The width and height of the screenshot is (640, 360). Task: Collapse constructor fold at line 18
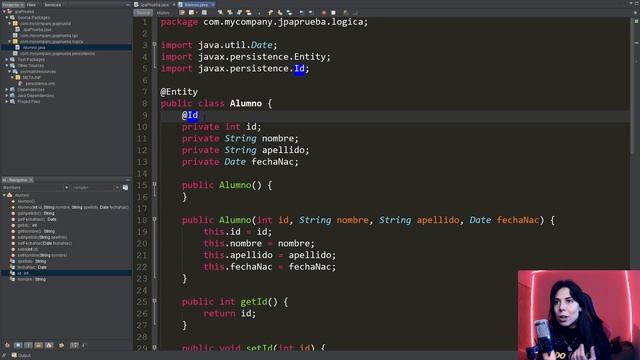(x=154, y=220)
